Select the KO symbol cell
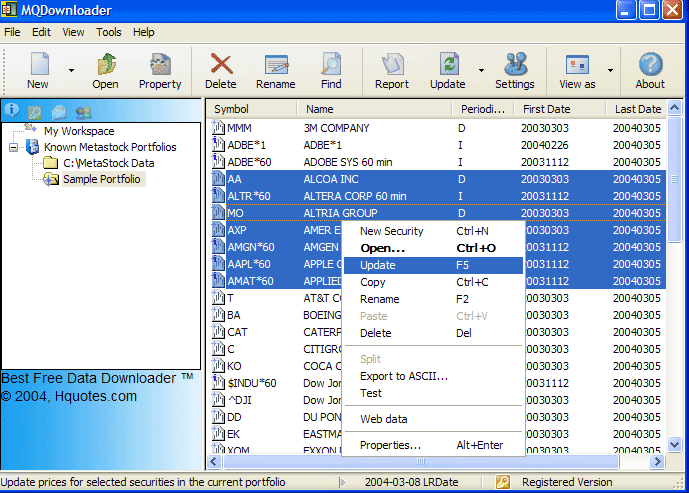This screenshot has height=493, width=689. point(234,366)
